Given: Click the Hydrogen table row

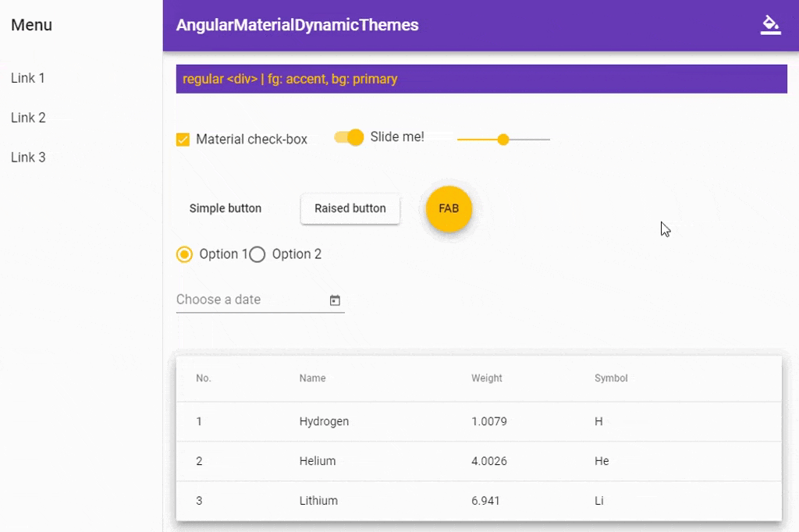Looking at the screenshot, I should tap(478, 421).
